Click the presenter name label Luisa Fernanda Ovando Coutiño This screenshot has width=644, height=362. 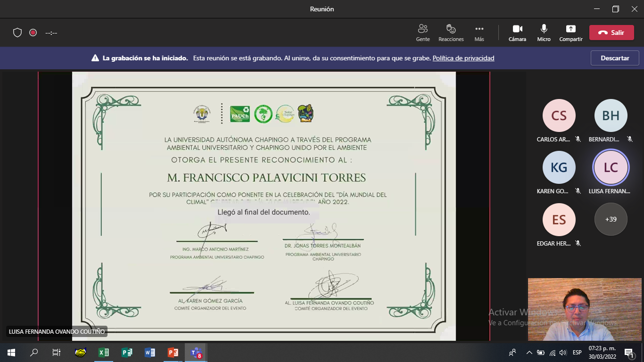point(57,331)
